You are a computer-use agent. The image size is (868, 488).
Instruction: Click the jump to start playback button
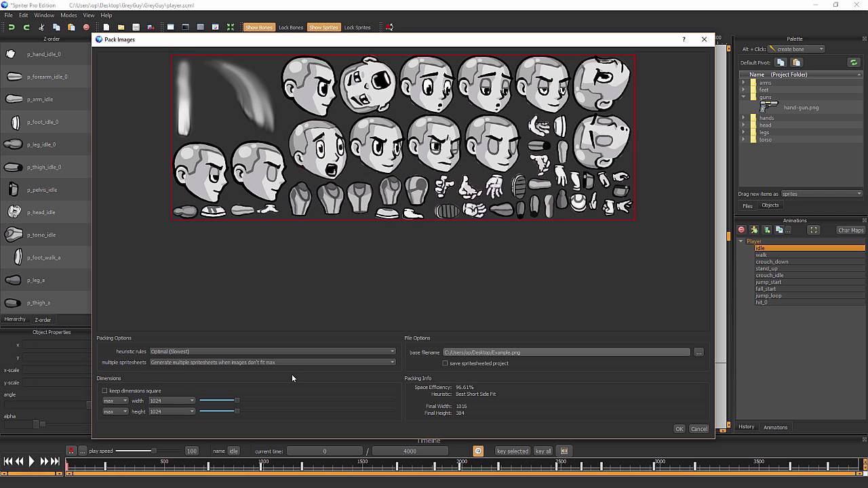(x=7, y=462)
